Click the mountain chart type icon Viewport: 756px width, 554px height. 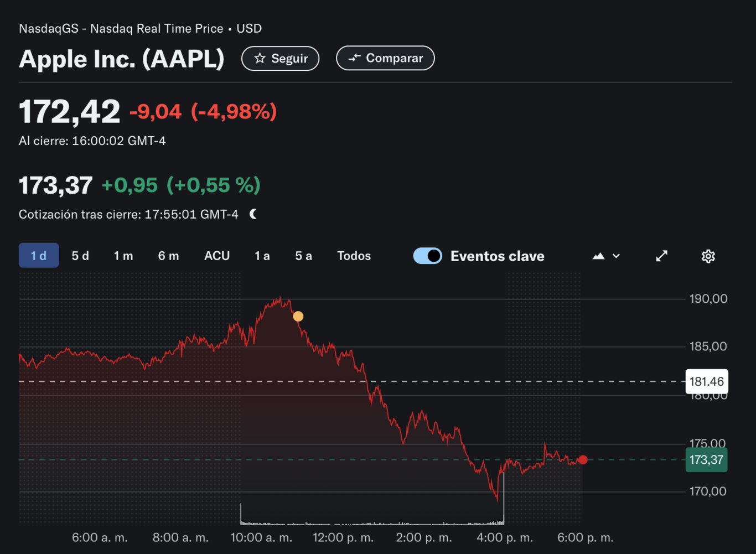pos(598,256)
